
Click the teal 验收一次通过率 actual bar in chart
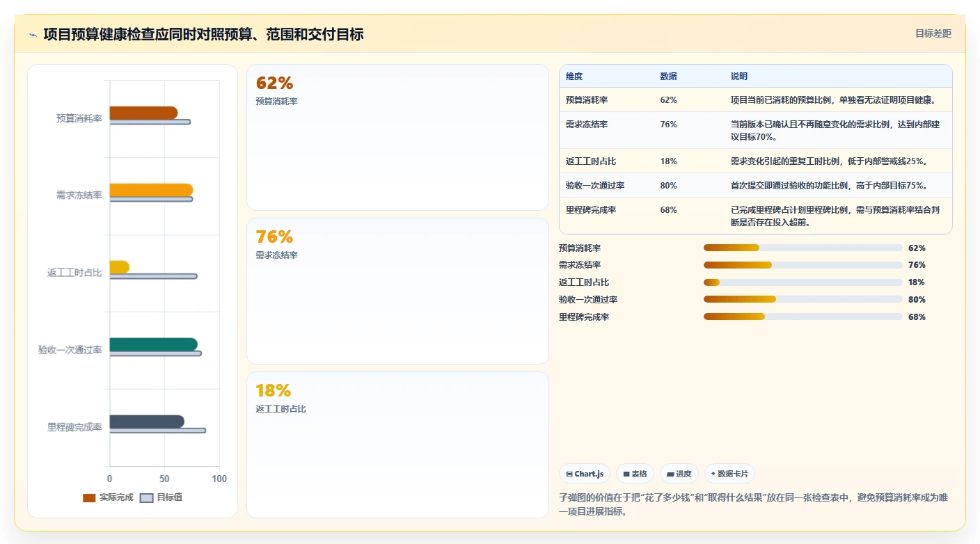(x=153, y=344)
